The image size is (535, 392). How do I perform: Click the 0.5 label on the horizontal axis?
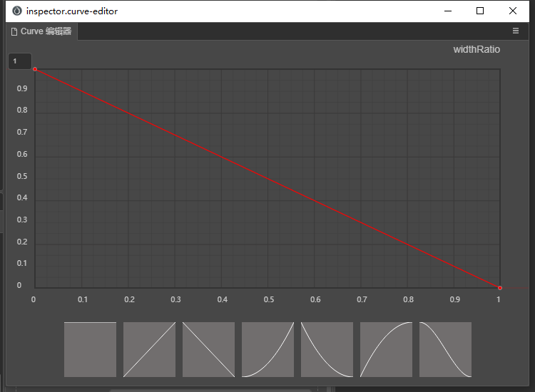(268, 299)
